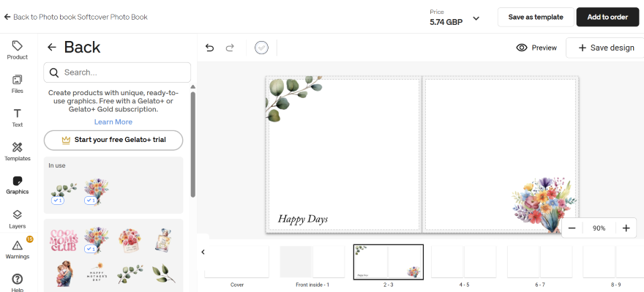This screenshot has width=644, height=292.
Task: Collapse the page strip with left chevron
Action: (x=203, y=252)
